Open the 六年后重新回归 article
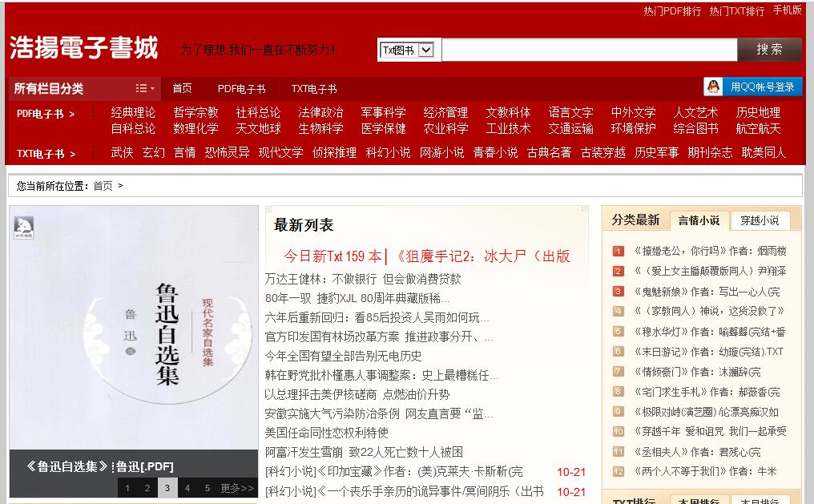 [x=377, y=317]
